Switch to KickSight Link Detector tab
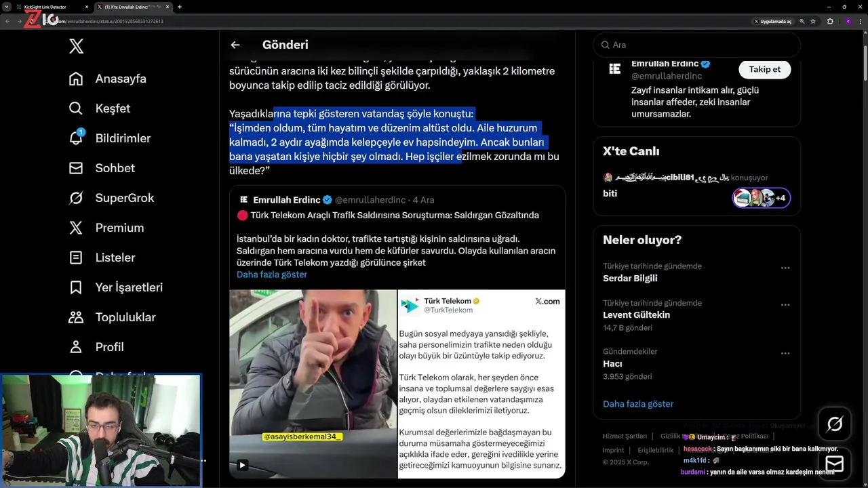This screenshot has height=488, width=868. point(53,7)
